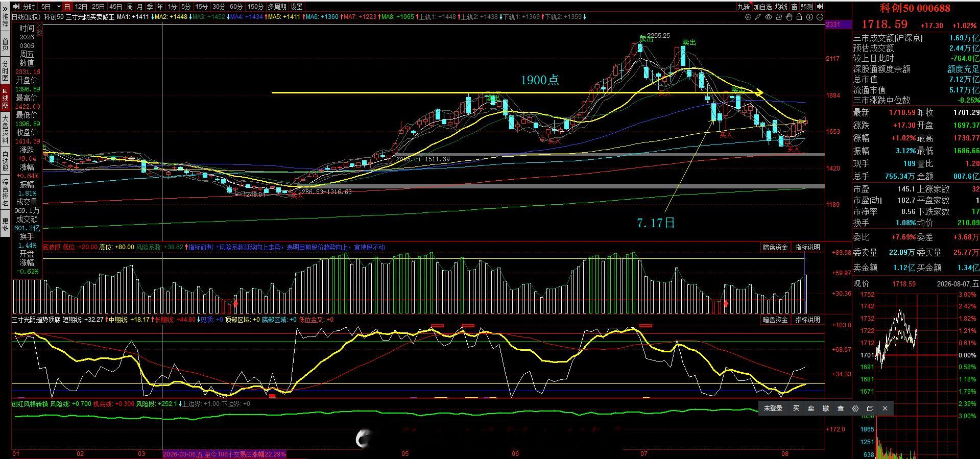
Task: Click the jump-to arrow icon before 分时
Action: point(16,7)
